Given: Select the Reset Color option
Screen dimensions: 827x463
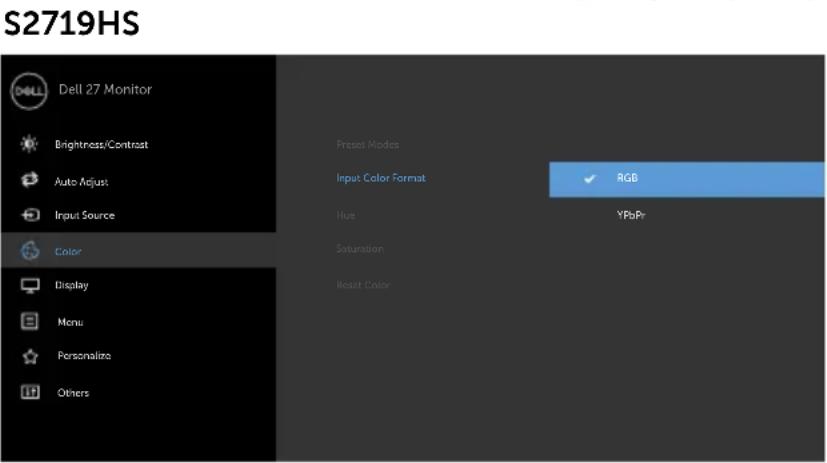Looking at the screenshot, I should (363, 285).
